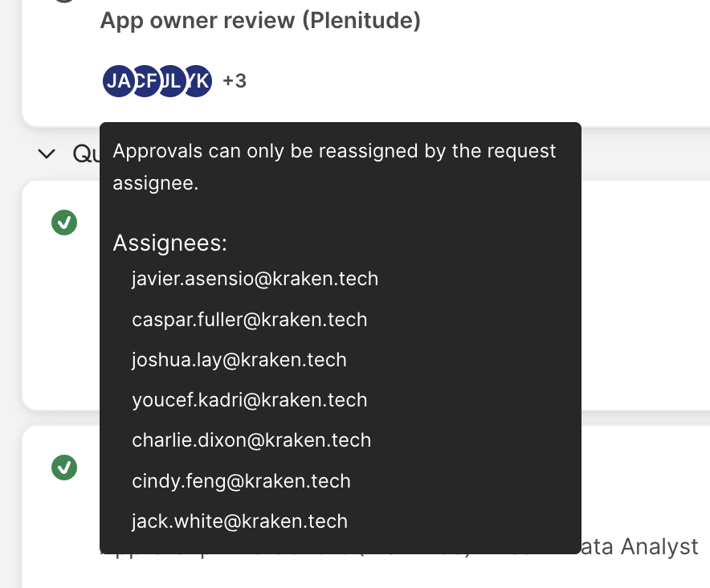Pick charlie.dixon@kraken.tech in the tooltip list
This screenshot has height=588, width=710.
pyautogui.click(x=251, y=440)
